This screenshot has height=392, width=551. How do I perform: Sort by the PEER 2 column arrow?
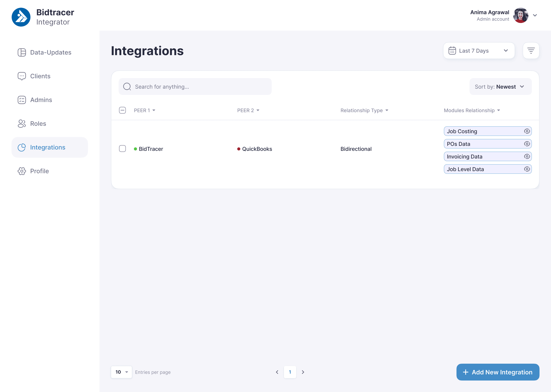pyautogui.click(x=258, y=110)
